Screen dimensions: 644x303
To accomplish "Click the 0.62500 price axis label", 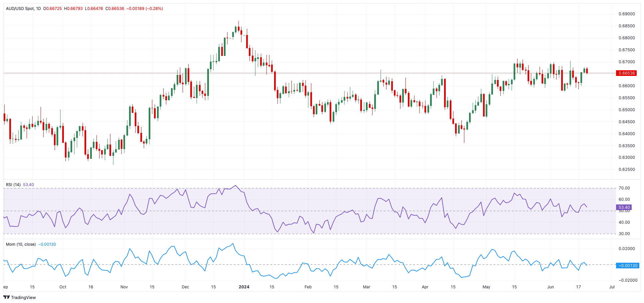I will click(x=626, y=169).
